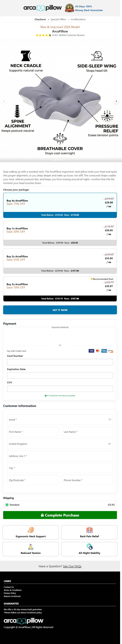
Task: Click the All-Night Stability icon
Action: (89, 546)
